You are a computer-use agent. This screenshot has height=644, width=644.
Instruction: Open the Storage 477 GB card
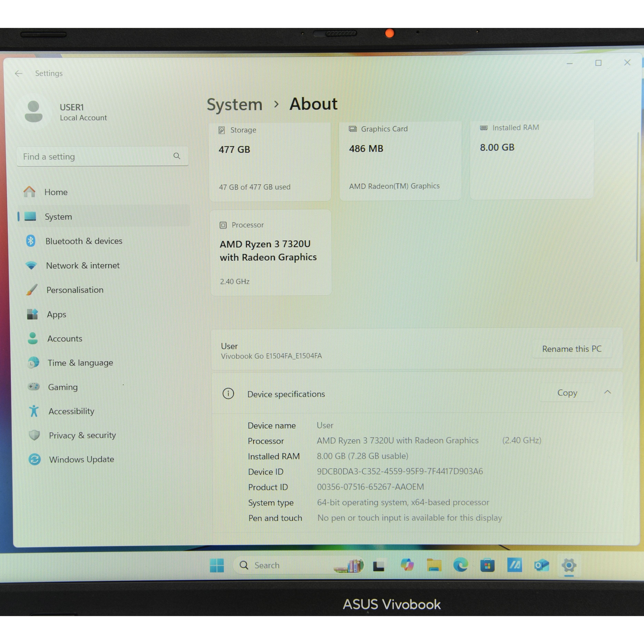click(x=270, y=161)
